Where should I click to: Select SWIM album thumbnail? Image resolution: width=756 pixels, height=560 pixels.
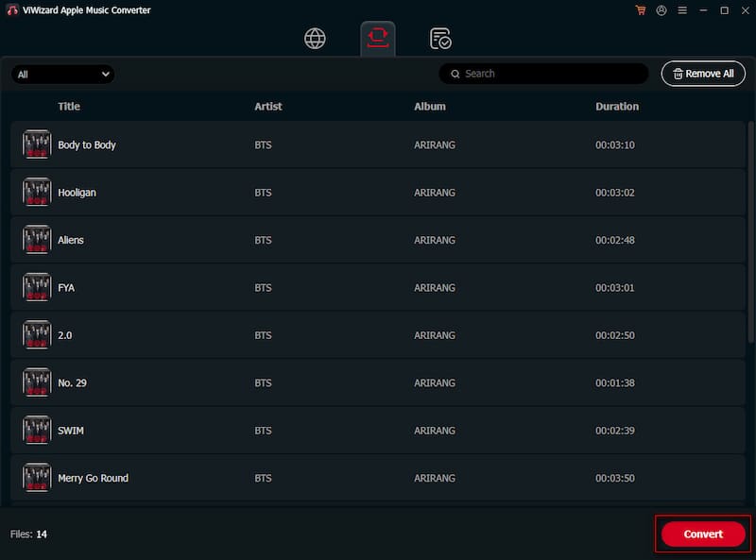(x=37, y=431)
